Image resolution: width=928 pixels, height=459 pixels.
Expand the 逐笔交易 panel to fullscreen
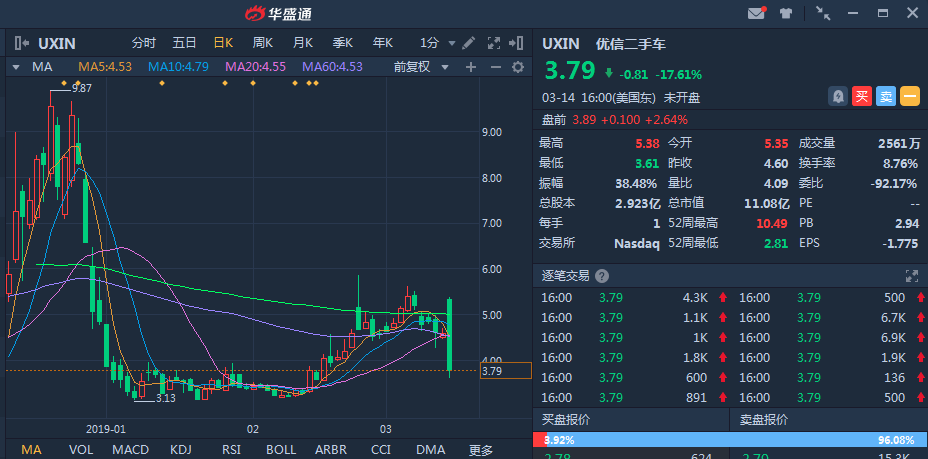pos(911,276)
